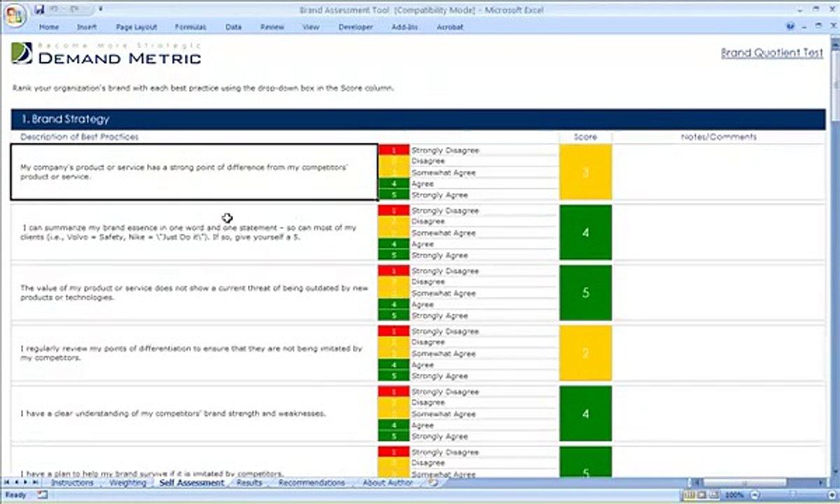840x504 pixels.
Task: Select the Score cell for brand essence statement
Action: click(x=586, y=232)
